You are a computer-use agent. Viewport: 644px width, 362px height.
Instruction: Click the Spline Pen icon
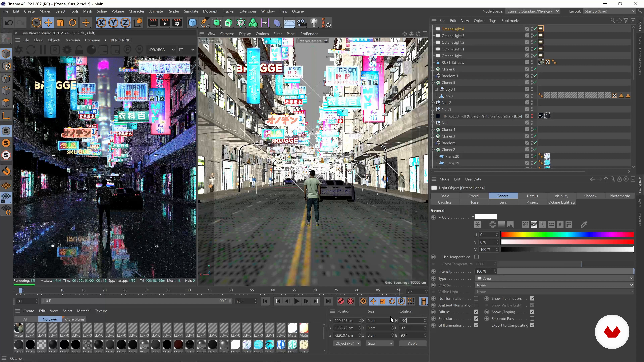point(204,23)
